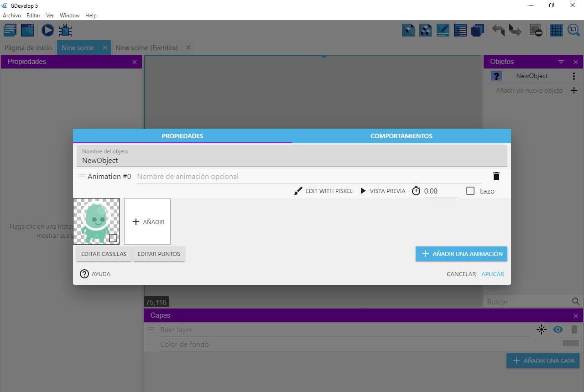Click the Base layer lighting icon
Screen dimensions: 584x392
click(x=542, y=329)
